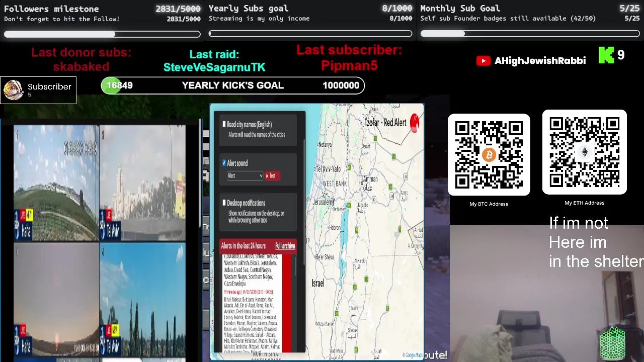This screenshot has height=362, width=644.
Task: Open the Full archive link
Action: coord(285,246)
